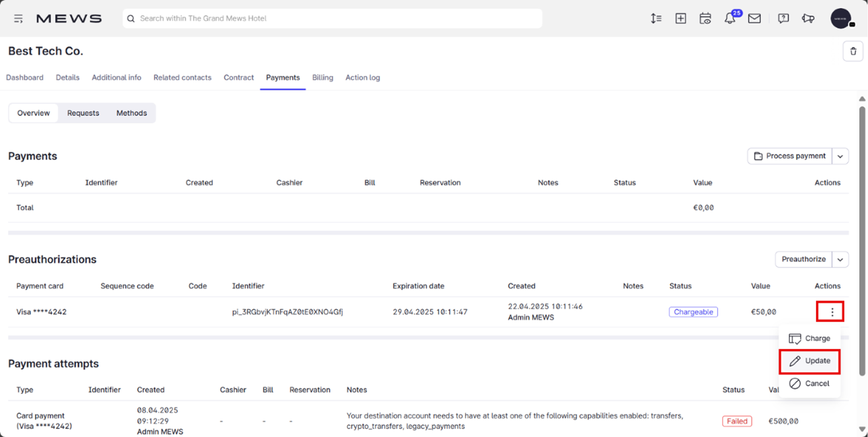Select the Overview segment toggle
Viewport: 868px width, 437px height.
click(x=33, y=113)
